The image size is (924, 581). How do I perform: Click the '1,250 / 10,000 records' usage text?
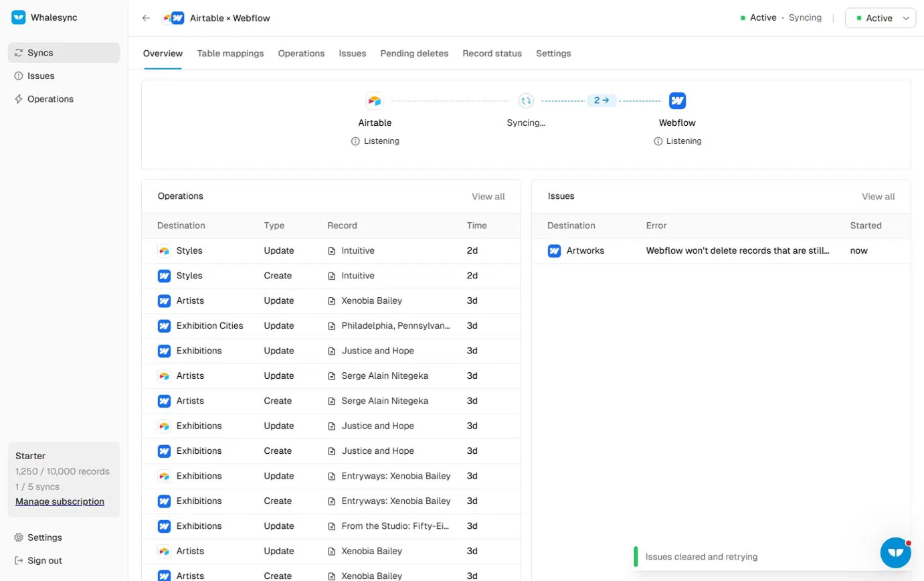(62, 472)
